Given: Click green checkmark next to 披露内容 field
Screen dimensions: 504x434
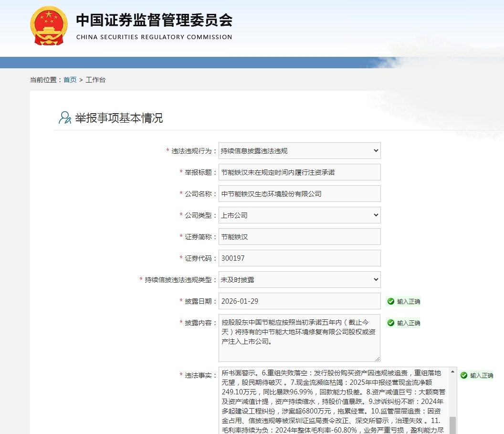Looking at the screenshot, I should (x=391, y=323).
